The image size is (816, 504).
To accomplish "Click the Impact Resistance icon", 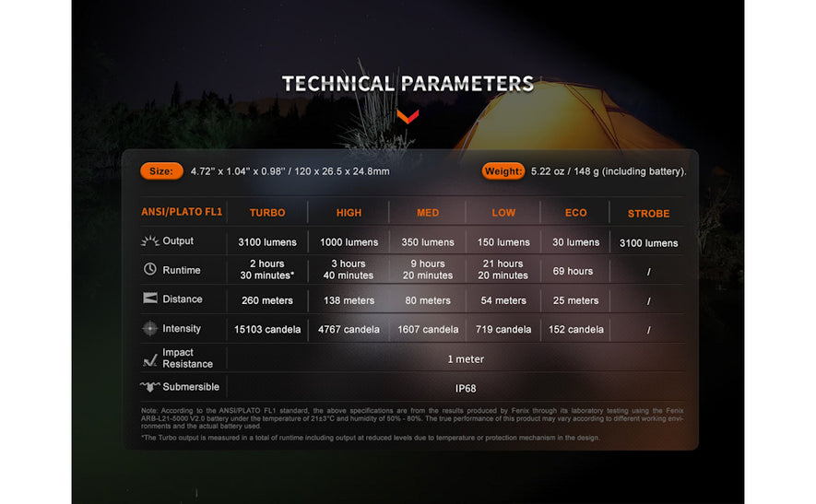I will (149, 358).
